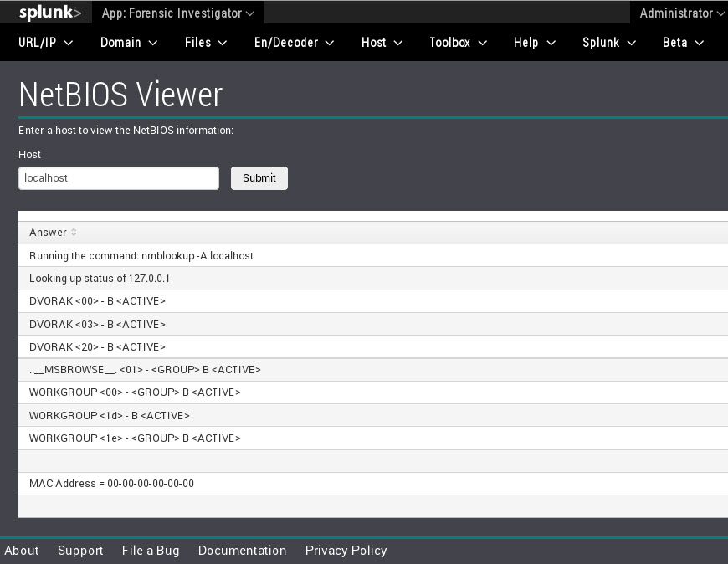Image resolution: width=728 pixels, height=564 pixels.
Task: Select the 'DVORAK <03>' row
Action: point(373,324)
